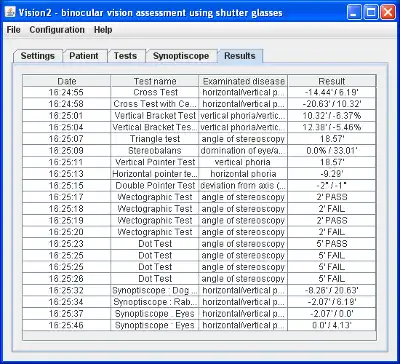The width and height of the screenshot is (400, 364).
Task: Select the 16:25:07 date cell
Action: [67, 139]
